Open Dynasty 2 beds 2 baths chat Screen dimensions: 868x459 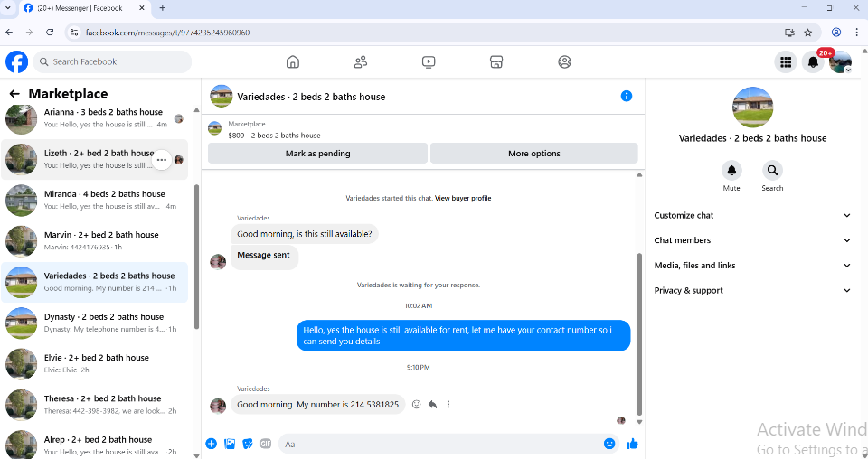[x=95, y=323]
